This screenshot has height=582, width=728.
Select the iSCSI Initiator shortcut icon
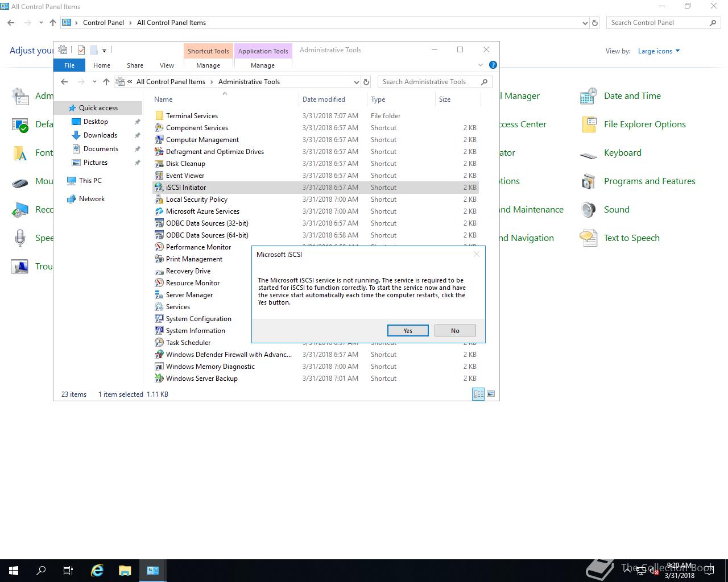coord(159,188)
